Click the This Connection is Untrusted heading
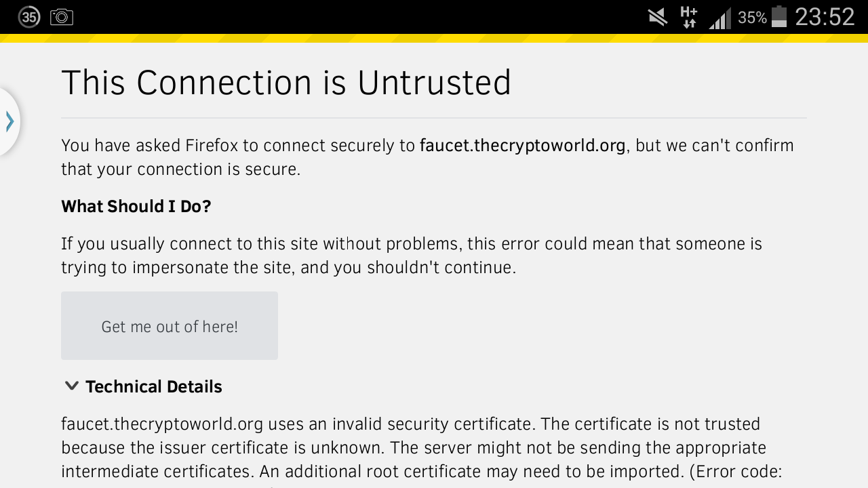 [x=286, y=83]
